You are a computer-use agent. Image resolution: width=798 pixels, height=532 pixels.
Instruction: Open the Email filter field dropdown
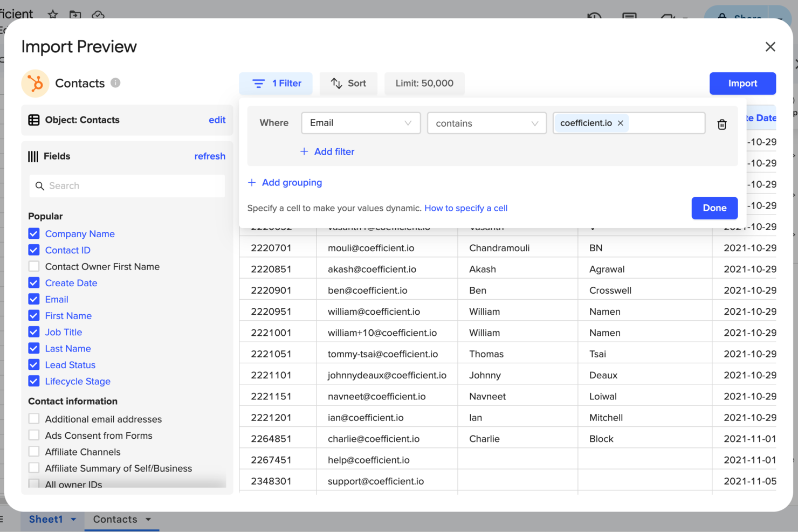pos(360,123)
